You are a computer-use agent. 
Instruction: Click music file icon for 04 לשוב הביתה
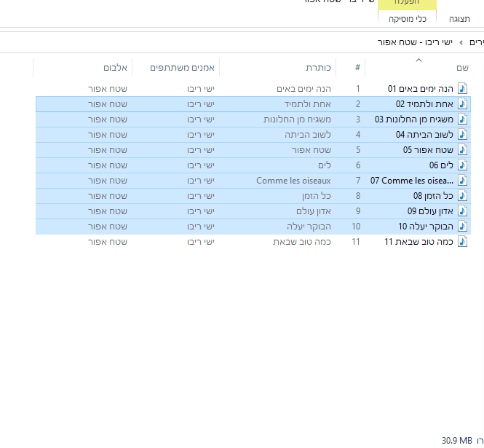coord(462,135)
